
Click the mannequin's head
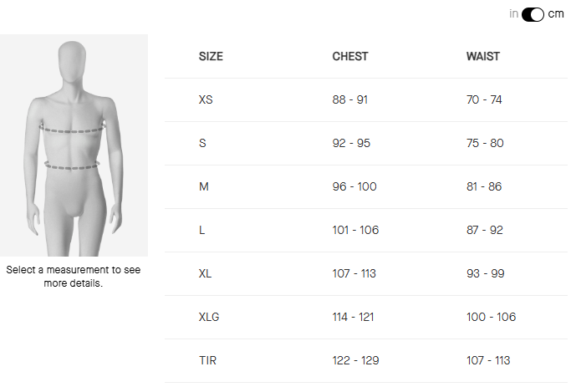pyautogui.click(x=74, y=64)
